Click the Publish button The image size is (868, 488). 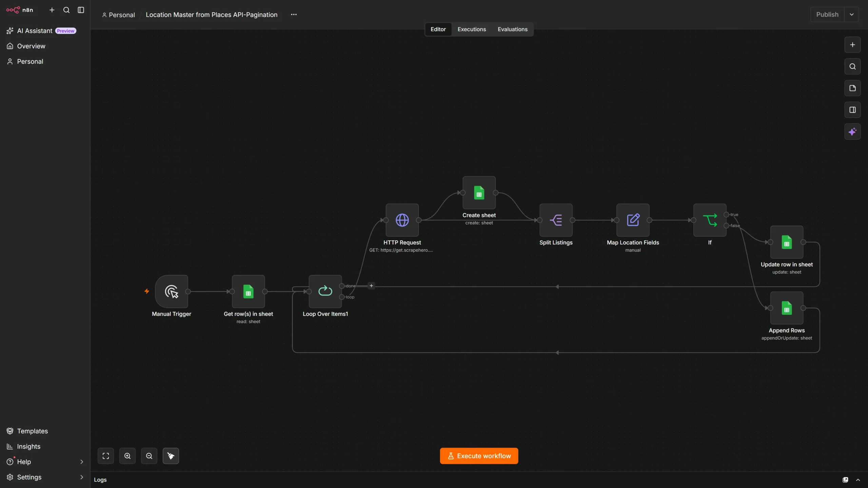pyautogui.click(x=827, y=15)
